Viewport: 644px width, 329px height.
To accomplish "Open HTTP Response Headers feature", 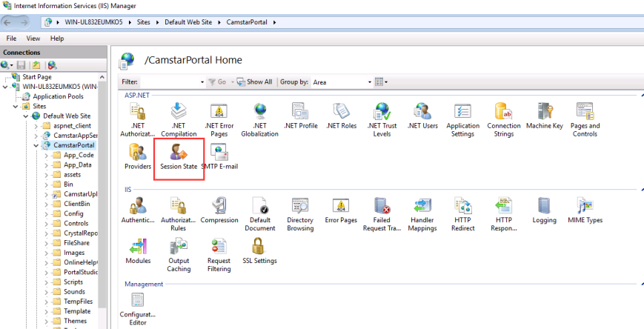I will click(x=503, y=213).
